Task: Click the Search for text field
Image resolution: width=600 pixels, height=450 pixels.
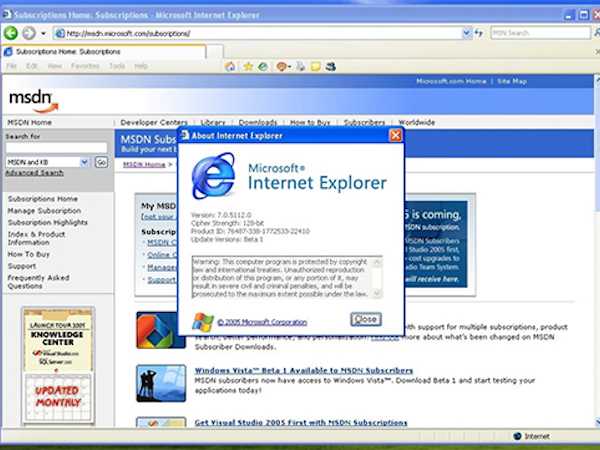Action: pyautogui.click(x=56, y=147)
